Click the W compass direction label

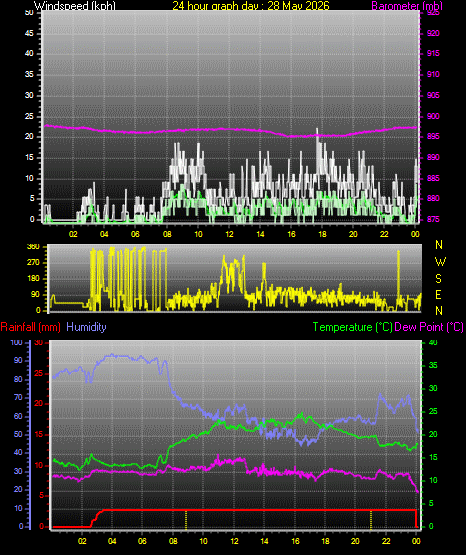[x=440, y=262]
